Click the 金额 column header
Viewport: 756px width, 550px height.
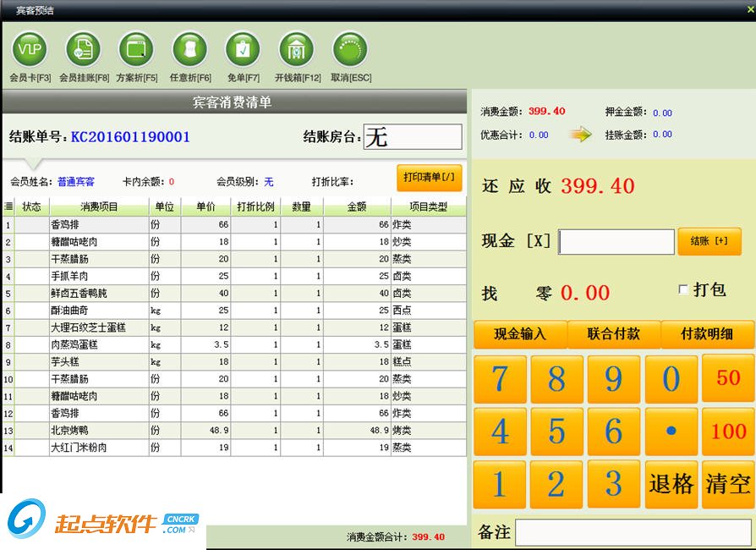(357, 206)
